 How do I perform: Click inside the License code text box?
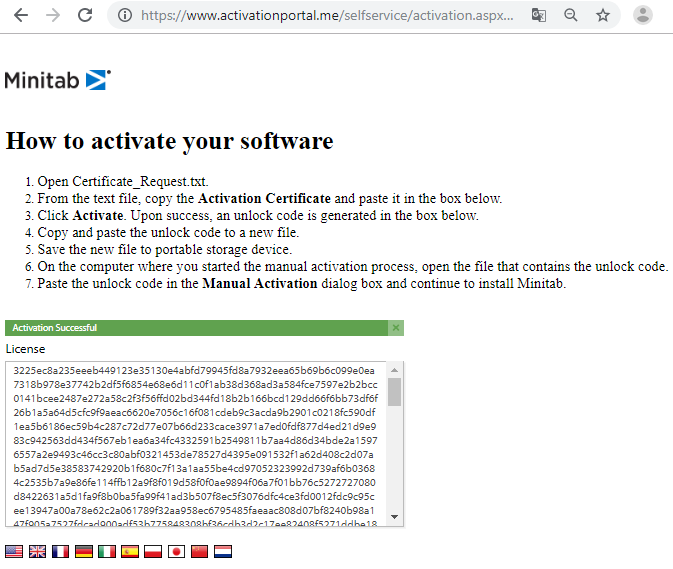coord(196,444)
